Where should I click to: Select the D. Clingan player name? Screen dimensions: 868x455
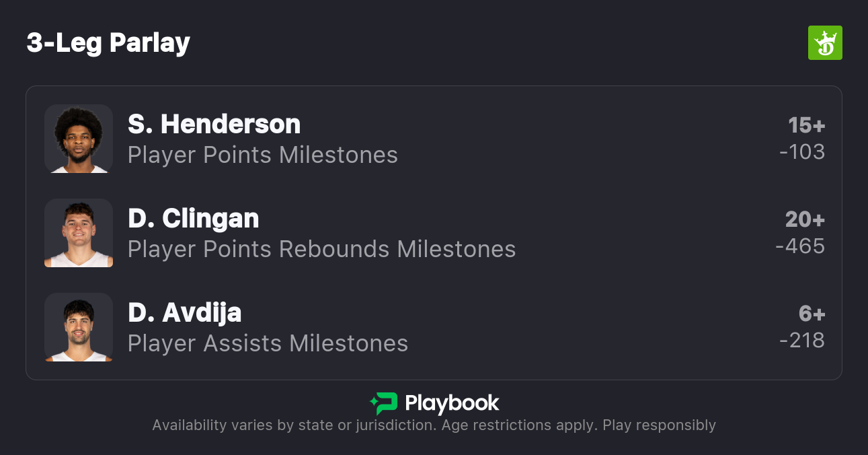[193, 219]
